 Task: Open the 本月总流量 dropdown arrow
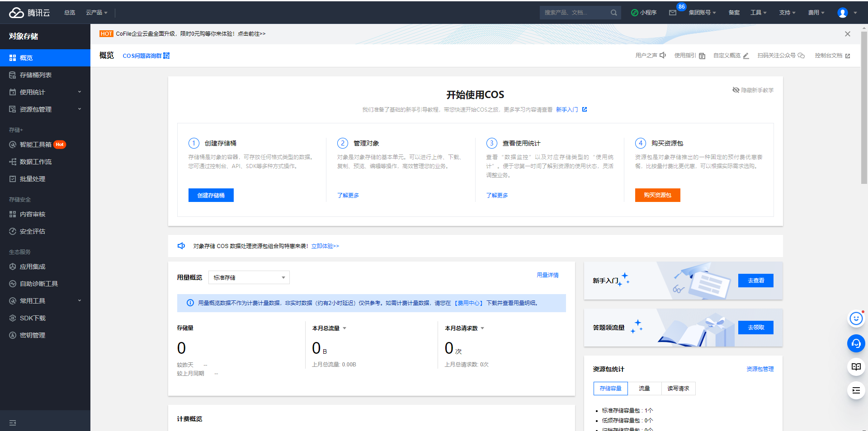point(344,328)
